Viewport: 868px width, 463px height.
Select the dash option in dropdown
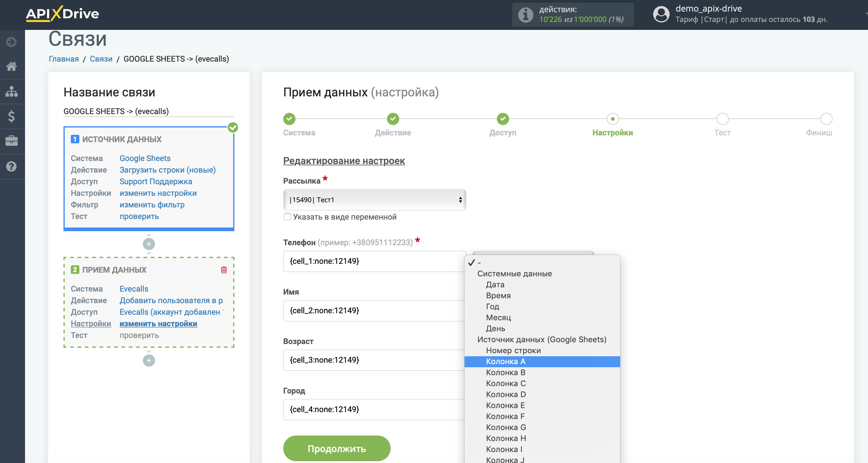coord(542,263)
